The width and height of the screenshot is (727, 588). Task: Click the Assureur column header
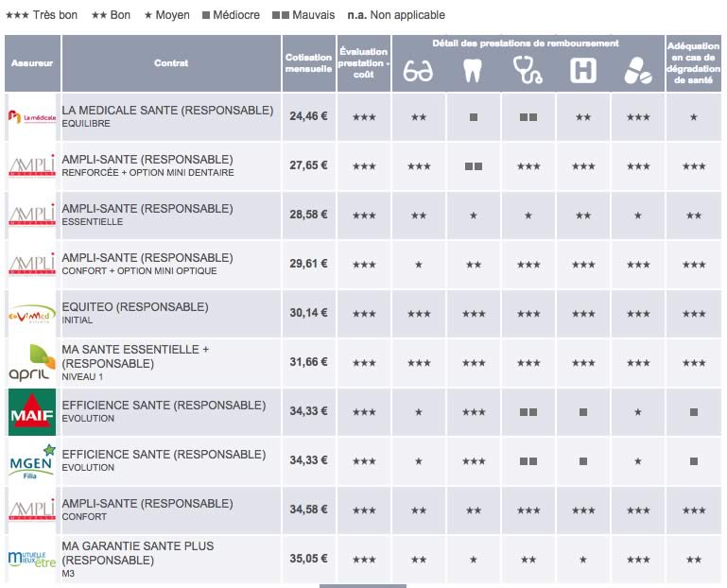(32, 63)
